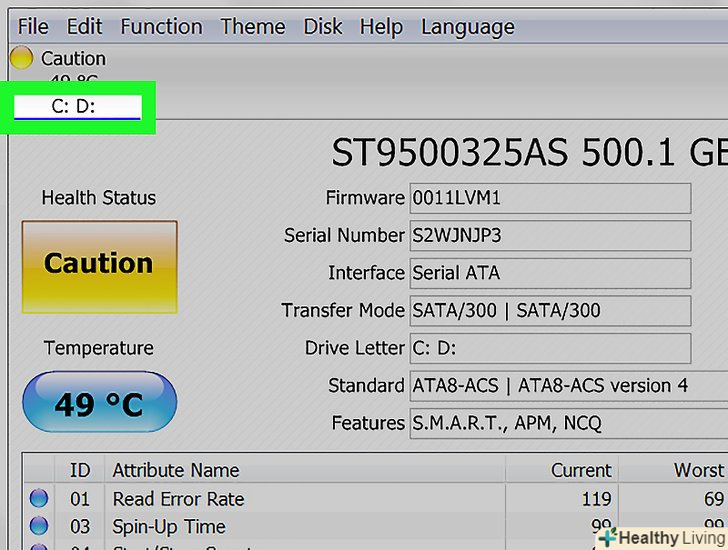Click the blue status circle for Spin-Up Time
The image size is (728, 550).
(39, 526)
